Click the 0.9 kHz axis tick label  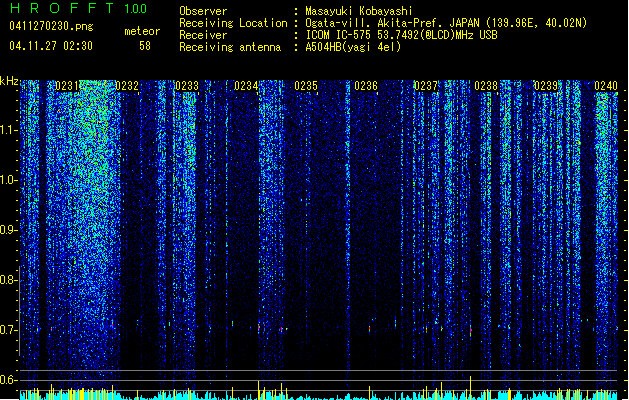click(8, 230)
